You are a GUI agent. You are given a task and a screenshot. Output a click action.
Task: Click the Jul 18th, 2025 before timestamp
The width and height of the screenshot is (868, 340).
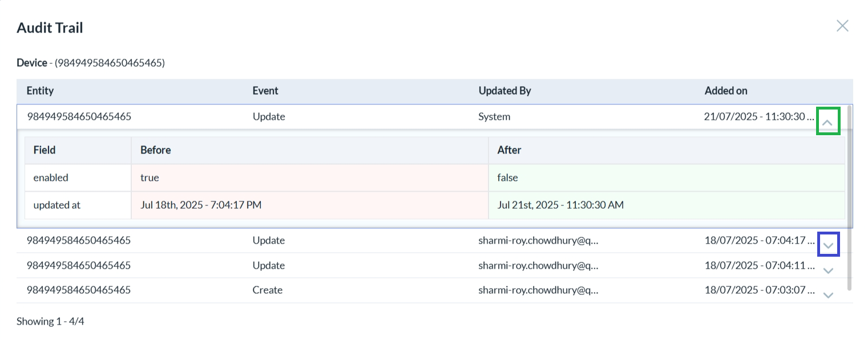201,205
